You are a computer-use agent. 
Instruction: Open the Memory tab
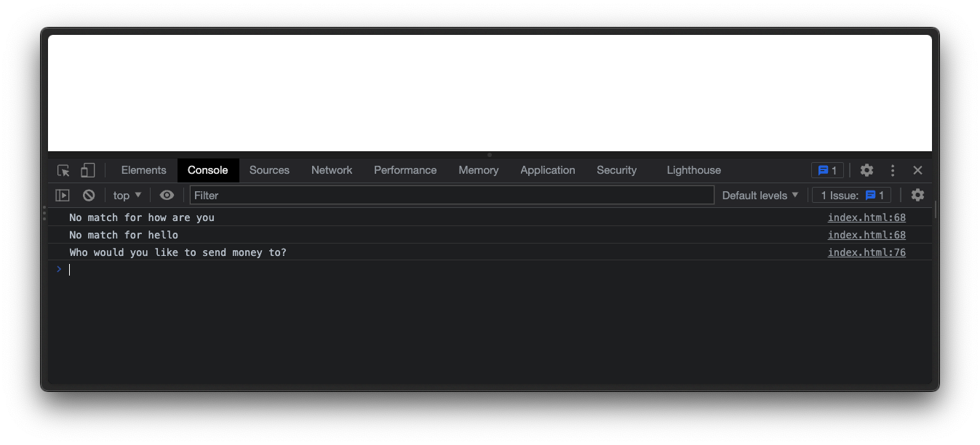(x=478, y=170)
